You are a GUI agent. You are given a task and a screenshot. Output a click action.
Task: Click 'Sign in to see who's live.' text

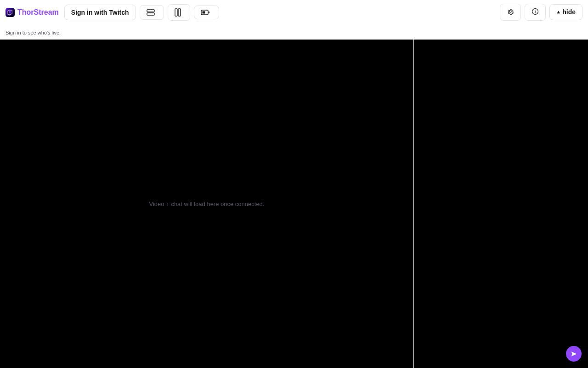pos(33,33)
